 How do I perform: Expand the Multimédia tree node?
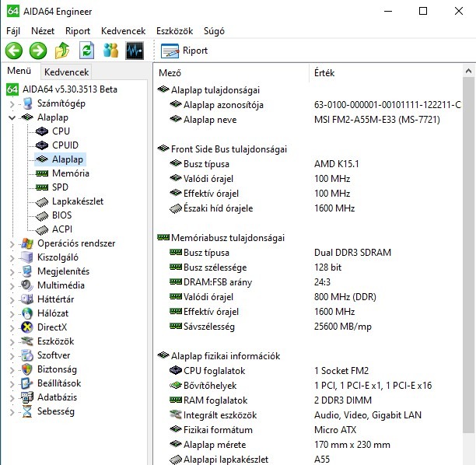pyautogui.click(x=12, y=286)
